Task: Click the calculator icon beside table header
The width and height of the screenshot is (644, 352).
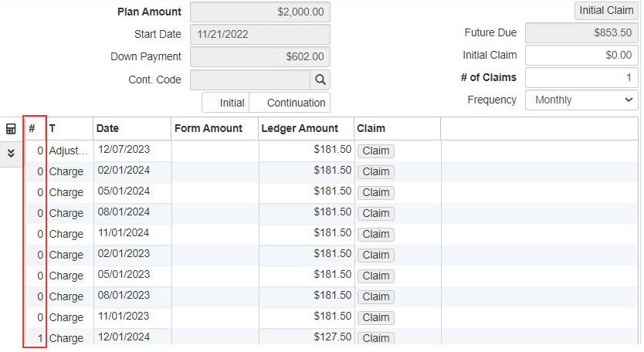Action: point(11,129)
